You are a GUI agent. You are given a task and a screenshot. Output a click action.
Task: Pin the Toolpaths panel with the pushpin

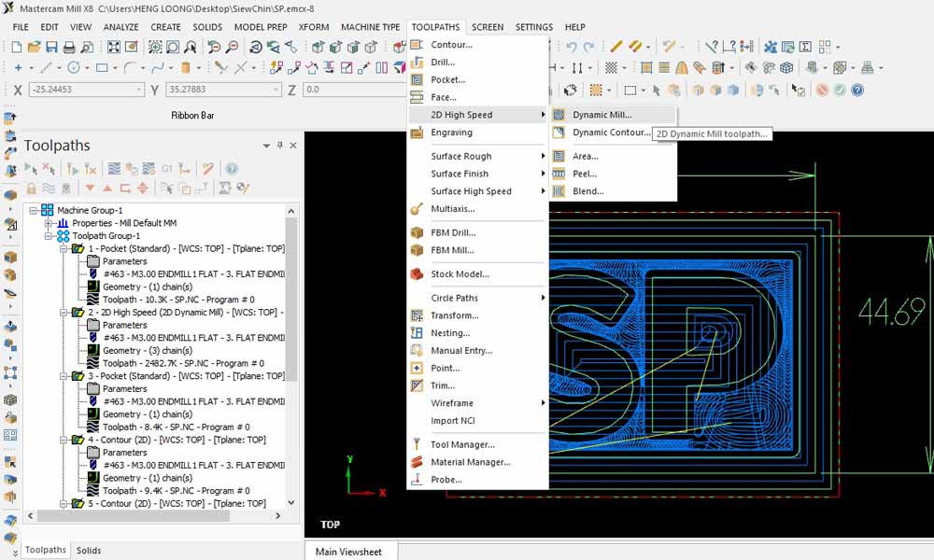pos(280,146)
